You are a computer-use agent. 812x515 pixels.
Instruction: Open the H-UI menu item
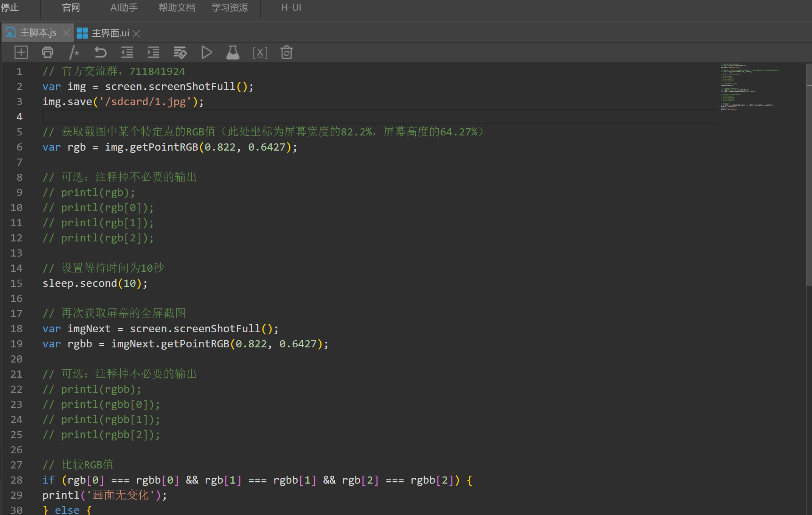[291, 8]
